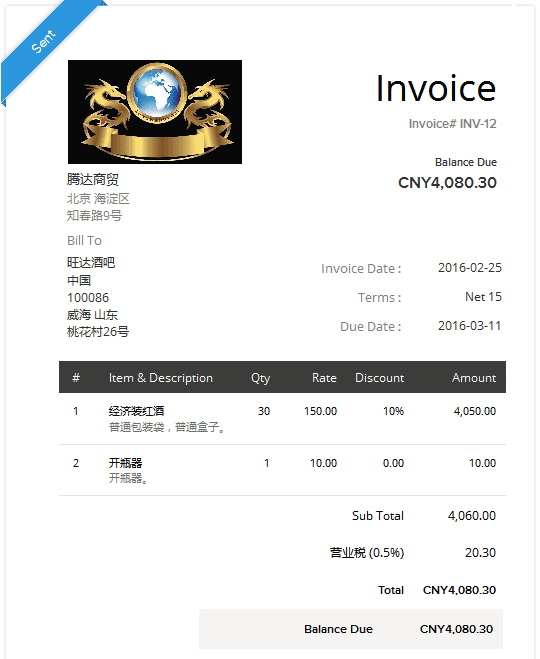
Task: Click company name 腾达商贸
Action: click(x=92, y=179)
